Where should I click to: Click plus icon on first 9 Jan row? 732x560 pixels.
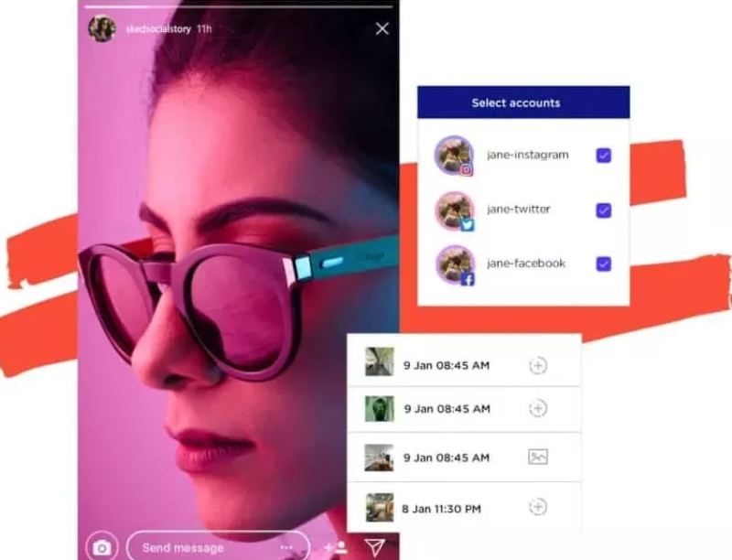538,365
